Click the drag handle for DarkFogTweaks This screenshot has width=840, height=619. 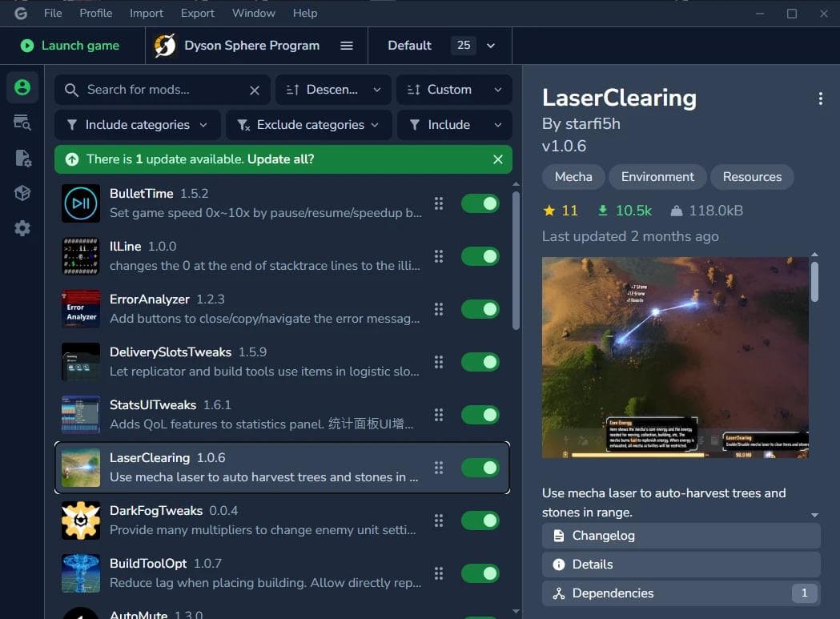[x=439, y=521]
